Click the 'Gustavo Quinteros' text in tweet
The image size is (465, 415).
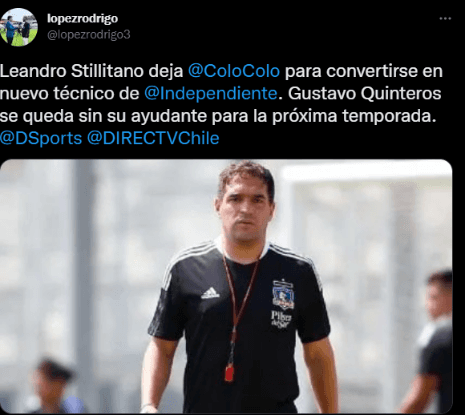pos(365,94)
